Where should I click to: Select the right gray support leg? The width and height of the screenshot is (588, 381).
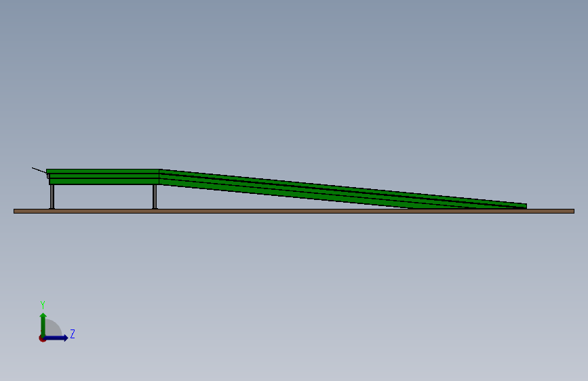(155, 197)
